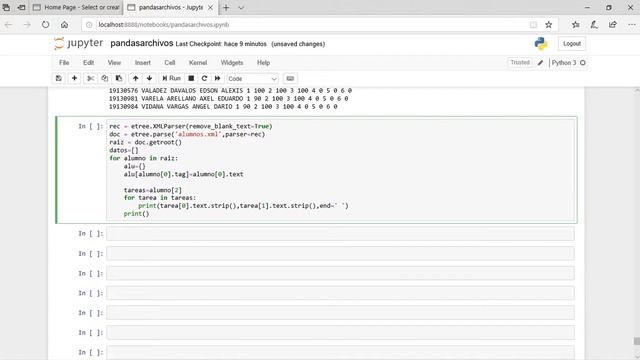Paste cells below icon
This screenshot has height=360, width=640.
[119, 78]
